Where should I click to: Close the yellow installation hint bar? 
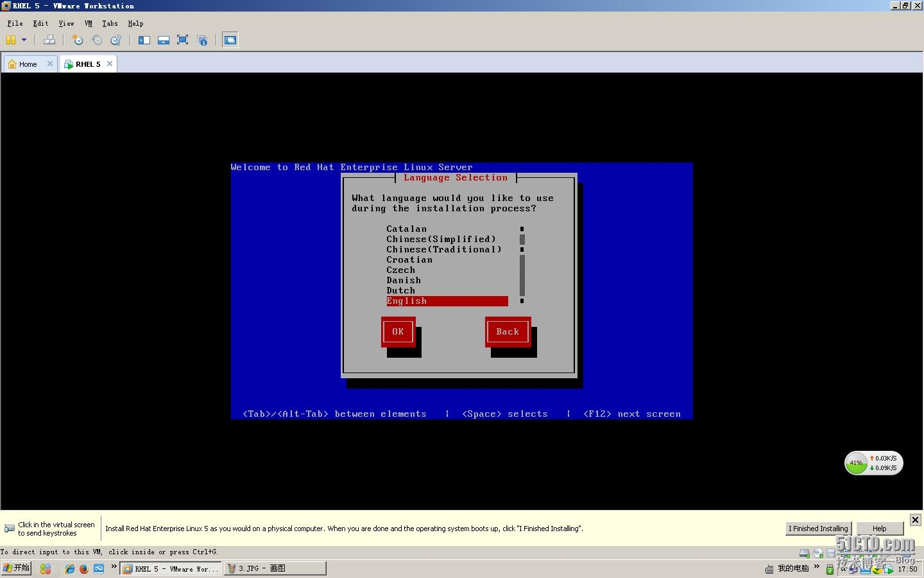coord(916,520)
